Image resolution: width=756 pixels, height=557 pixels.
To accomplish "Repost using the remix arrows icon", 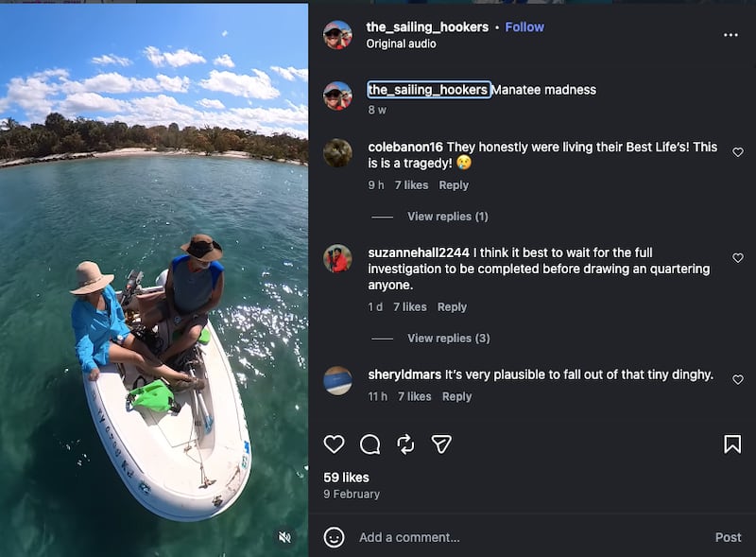I will click(x=404, y=444).
